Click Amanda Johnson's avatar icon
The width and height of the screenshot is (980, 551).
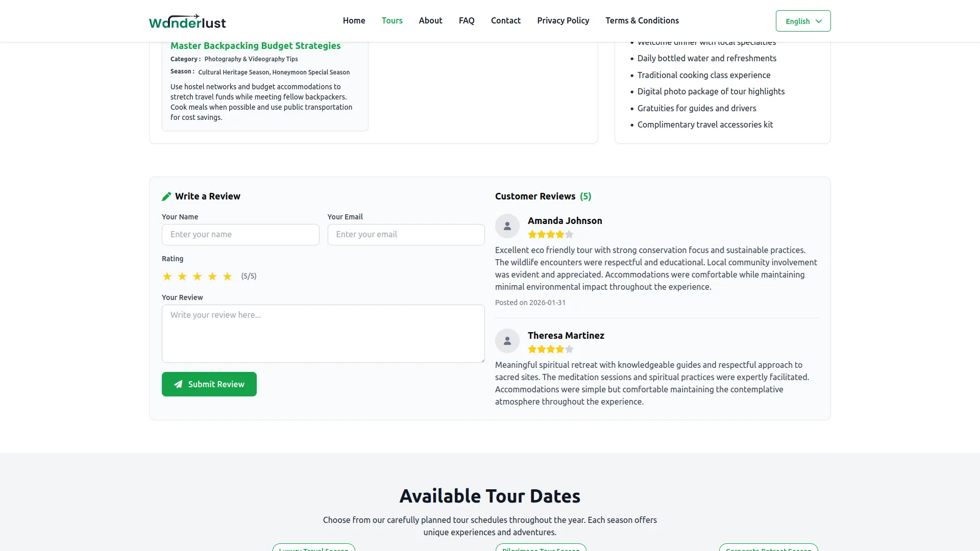point(507,226)
